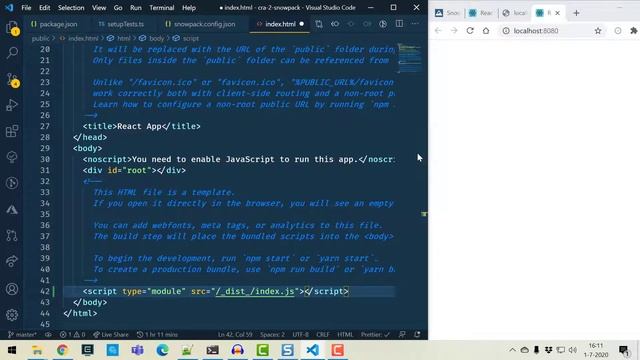Open the Live Share icon in activity bar
Viewport: 640px width, 360px height.
coord(12,261)
